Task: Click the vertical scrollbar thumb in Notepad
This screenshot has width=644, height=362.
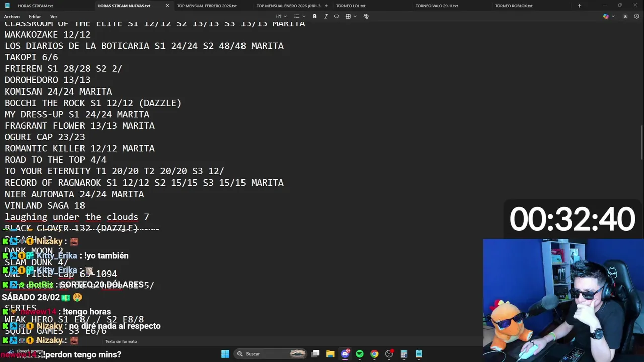Action: (642, 142)
